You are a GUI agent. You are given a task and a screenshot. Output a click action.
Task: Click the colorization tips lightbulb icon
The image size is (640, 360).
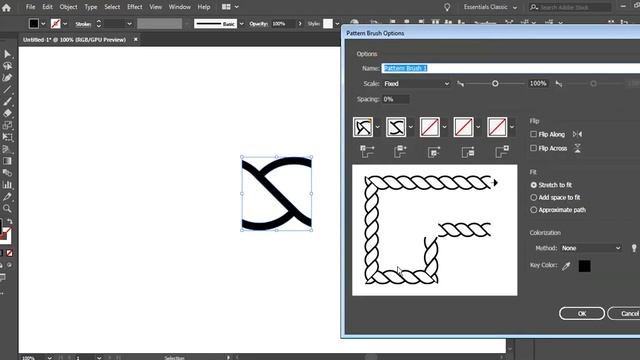coord(634,248)
